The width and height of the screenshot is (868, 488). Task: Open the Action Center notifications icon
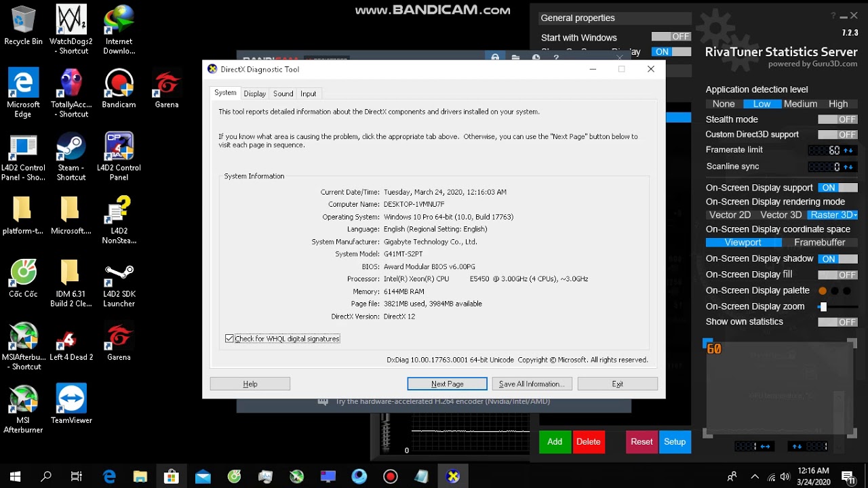pyautogui.click(x=848, y=476)
